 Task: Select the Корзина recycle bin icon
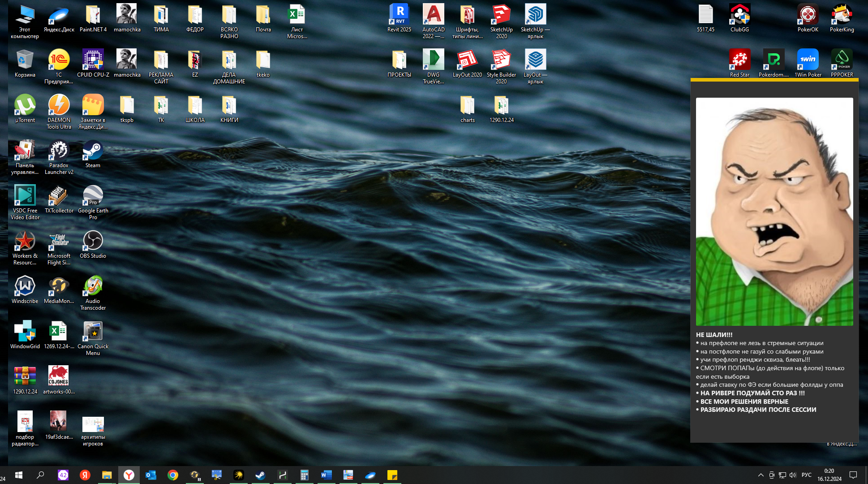click(25, 64)
